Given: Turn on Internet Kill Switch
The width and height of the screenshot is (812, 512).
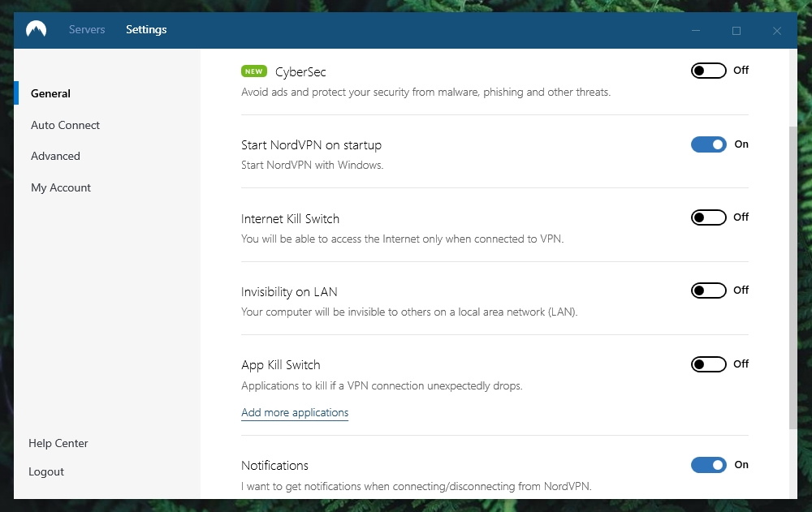Looking at the screenshot, I should pos(708,217).
